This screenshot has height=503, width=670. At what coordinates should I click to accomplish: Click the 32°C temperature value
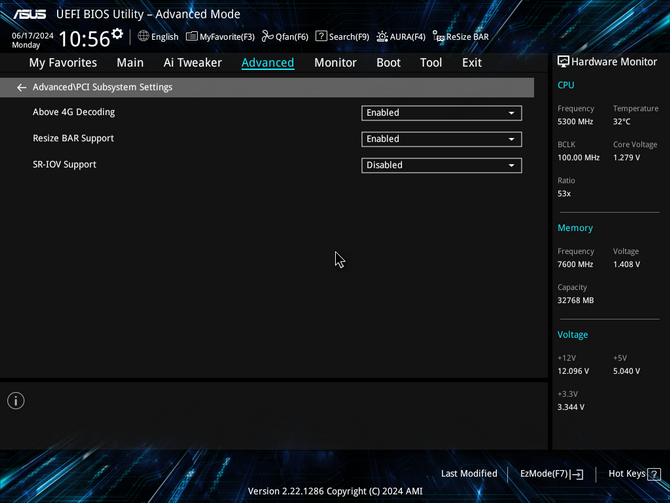(621, 121)
